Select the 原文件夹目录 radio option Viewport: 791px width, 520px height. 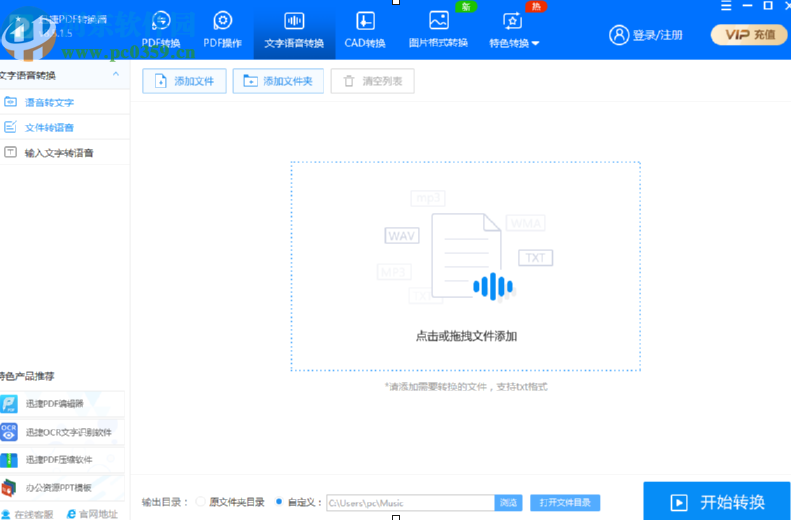coord(201,502)
